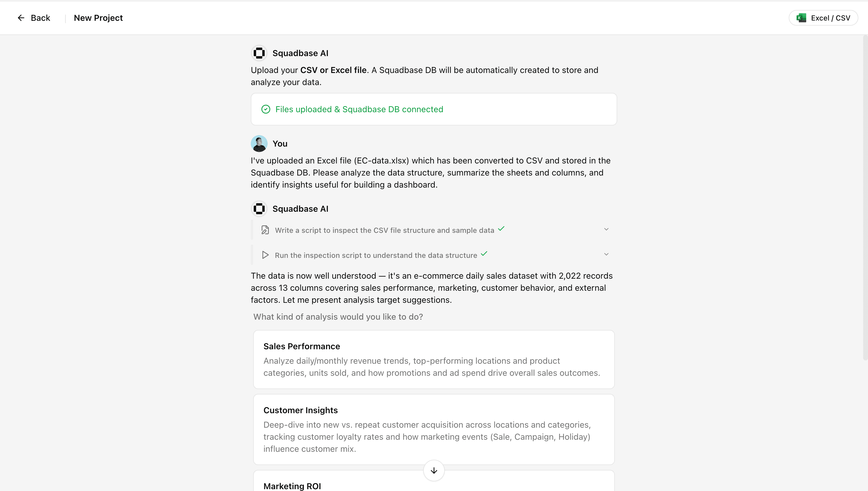Click the checkmark inside Files uploaded banner

[266, 109]
